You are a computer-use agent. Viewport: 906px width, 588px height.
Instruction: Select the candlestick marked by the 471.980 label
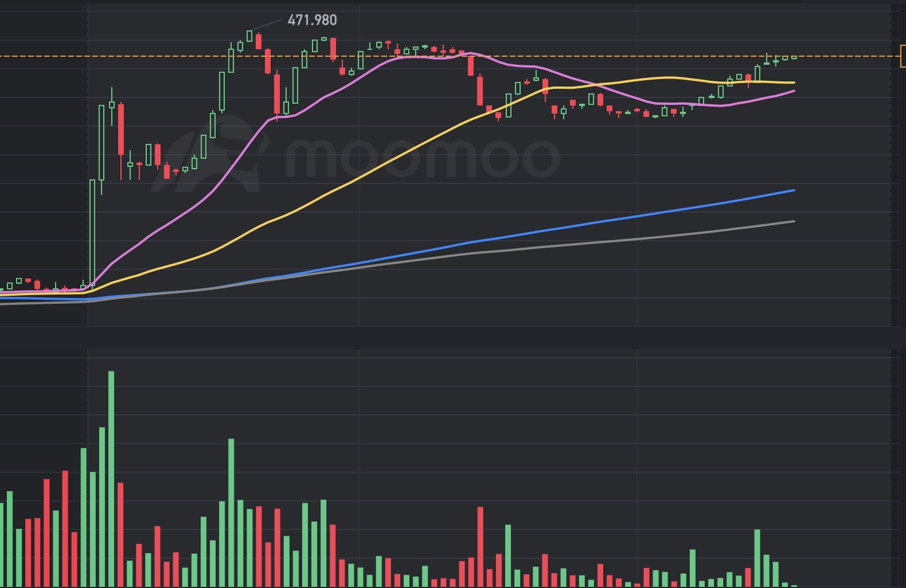249,36
